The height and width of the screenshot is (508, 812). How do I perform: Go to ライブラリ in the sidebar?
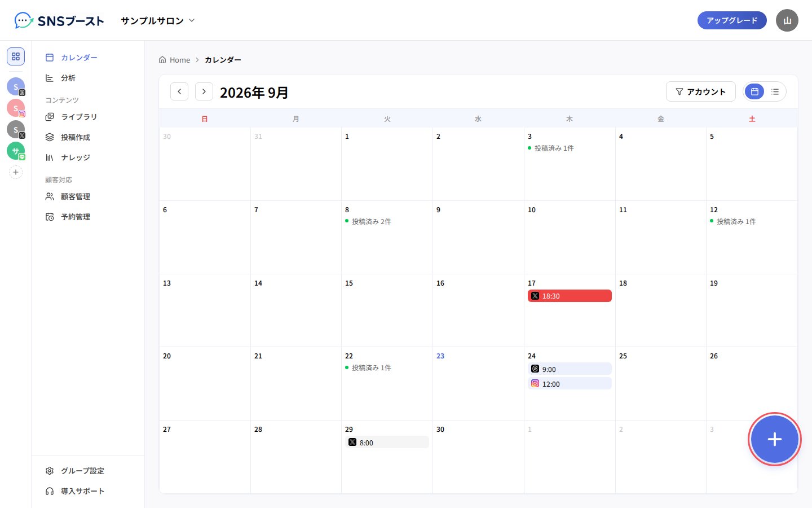(88, 117)
